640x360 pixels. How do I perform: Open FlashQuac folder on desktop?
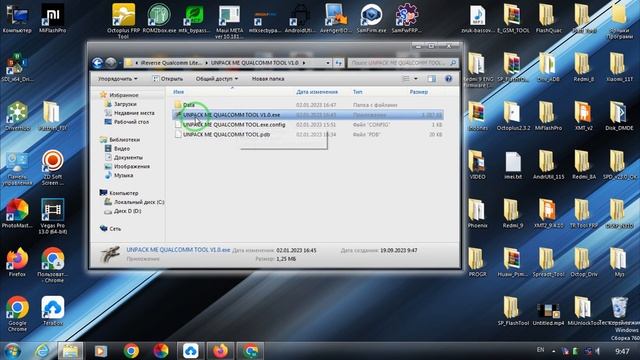548,18
